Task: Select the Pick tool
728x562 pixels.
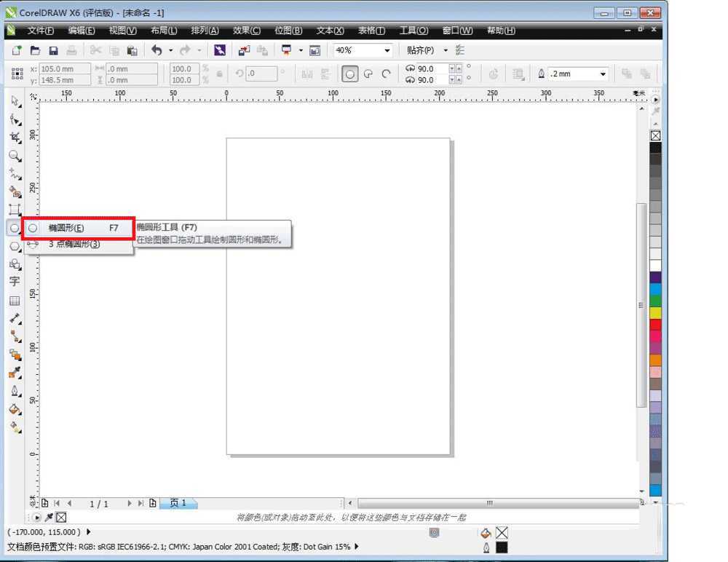Action: pyautogui.click(x=13, y=102)
